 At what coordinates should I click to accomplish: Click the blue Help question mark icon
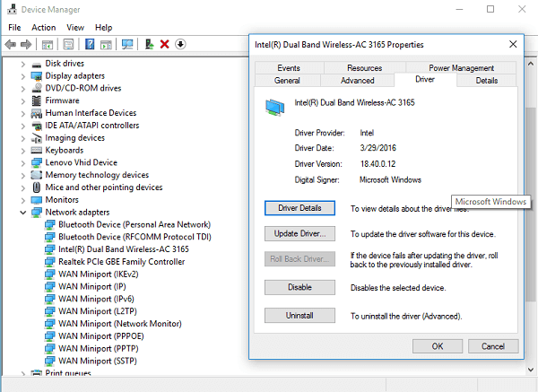[x=90, y=44]
